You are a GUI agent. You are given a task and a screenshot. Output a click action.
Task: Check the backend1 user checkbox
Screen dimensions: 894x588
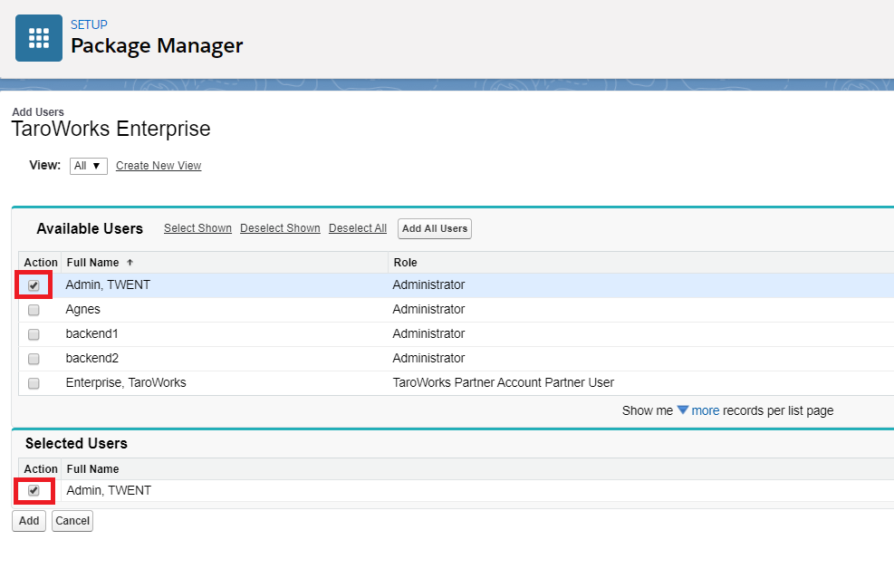tap(34, 334)
